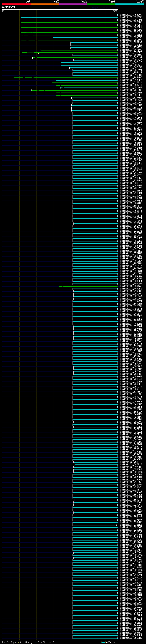The image size is (146, 644).
Task: Select label UniRef100_Q28U68
Action: 131,158
